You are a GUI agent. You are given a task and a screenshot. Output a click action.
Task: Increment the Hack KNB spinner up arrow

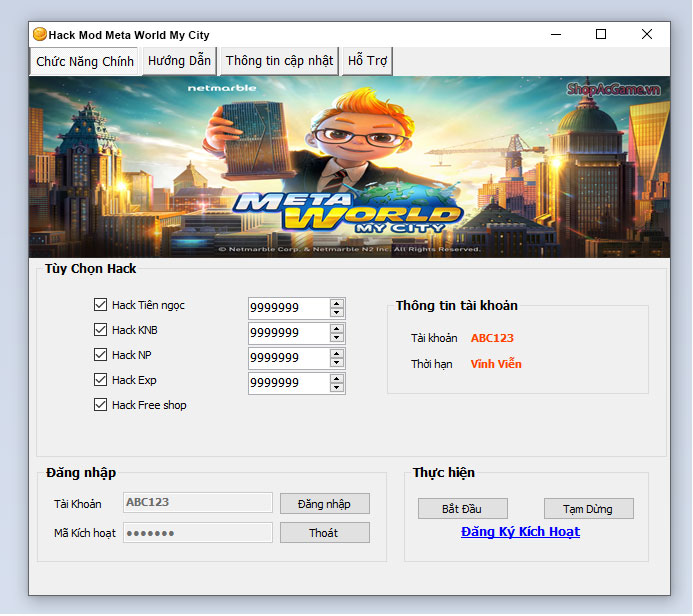(x=337, y=328)
